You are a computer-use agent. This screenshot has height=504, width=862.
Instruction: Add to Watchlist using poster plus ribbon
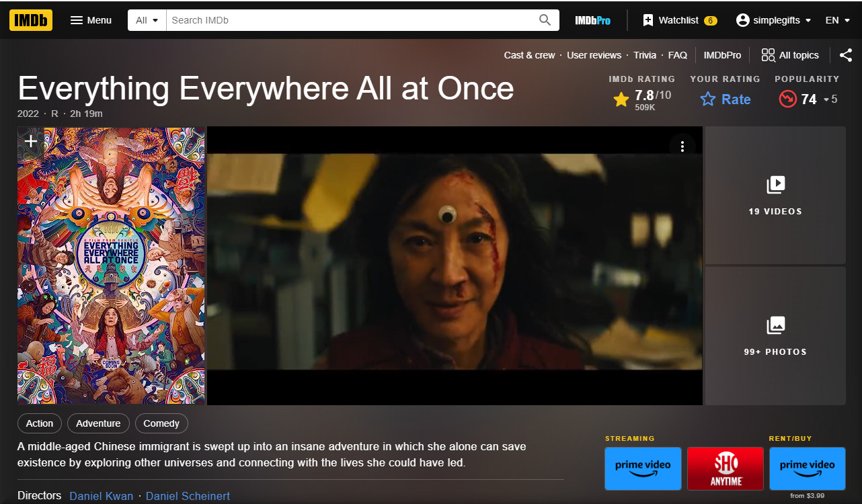tap(31, 142)
